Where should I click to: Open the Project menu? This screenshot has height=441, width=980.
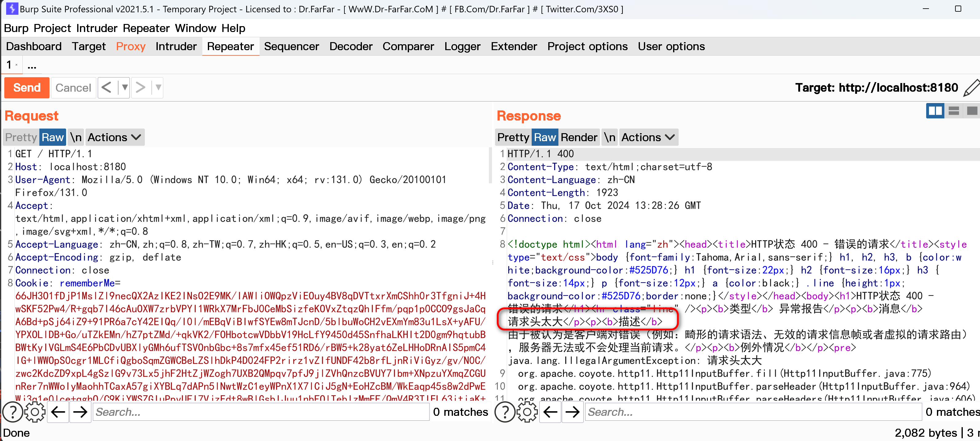point(52,28)
